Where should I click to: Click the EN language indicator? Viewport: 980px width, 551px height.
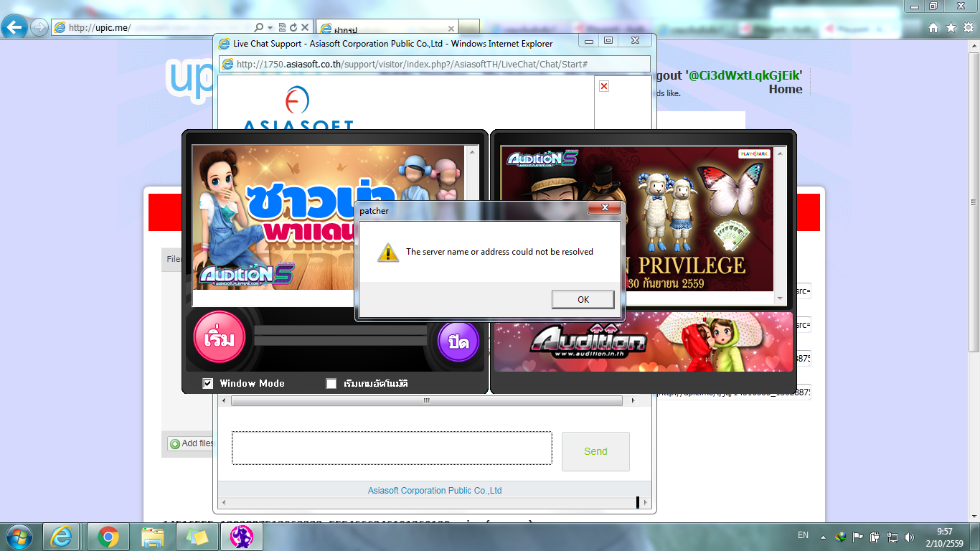(804, 536)
